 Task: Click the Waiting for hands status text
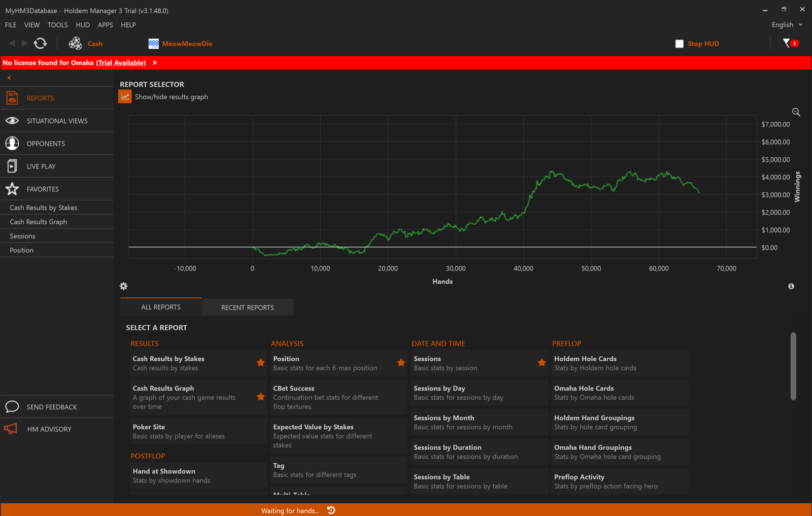(x=290, y=510)
